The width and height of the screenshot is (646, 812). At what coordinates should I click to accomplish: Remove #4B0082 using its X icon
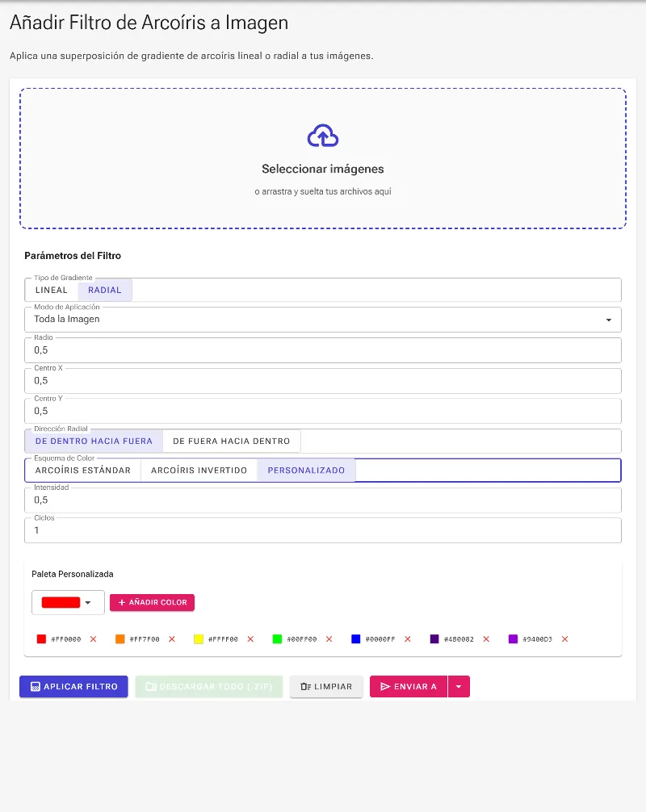point(486,639)
